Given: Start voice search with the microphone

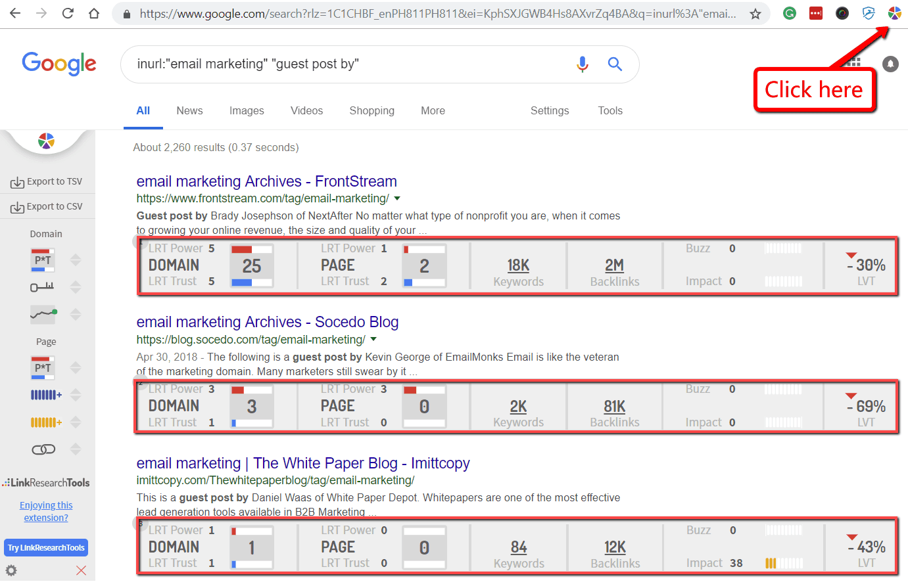Looking at the screenshot, I should pyautogui.click(x=583, y=64).
